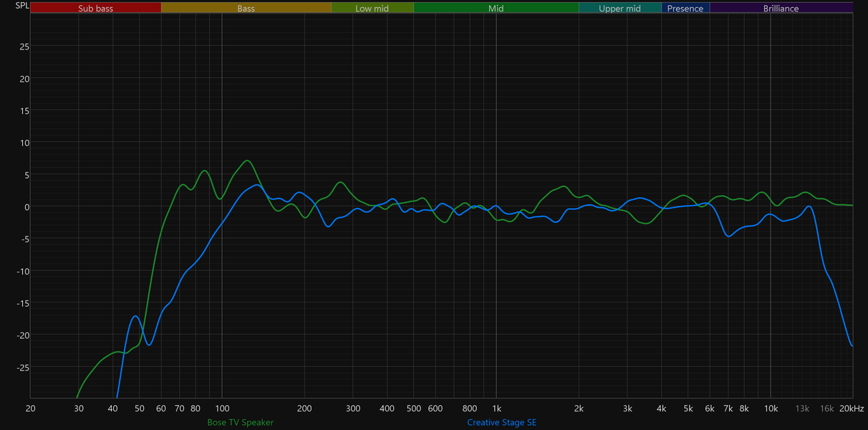
Task: Click the 2k frequency axis label
Action: [579, 408]
